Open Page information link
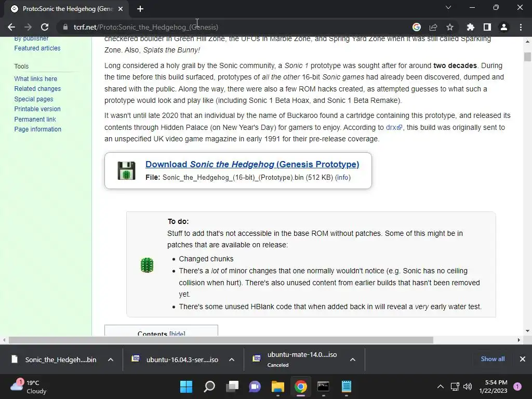The height and width of the screenshot is (399, 532). 37,129
